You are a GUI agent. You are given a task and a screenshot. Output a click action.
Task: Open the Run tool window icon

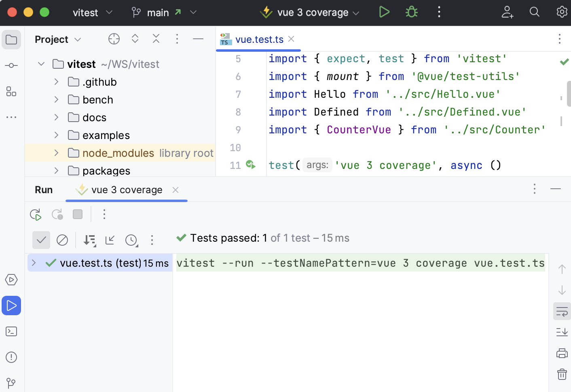click(x=11, y=306)
